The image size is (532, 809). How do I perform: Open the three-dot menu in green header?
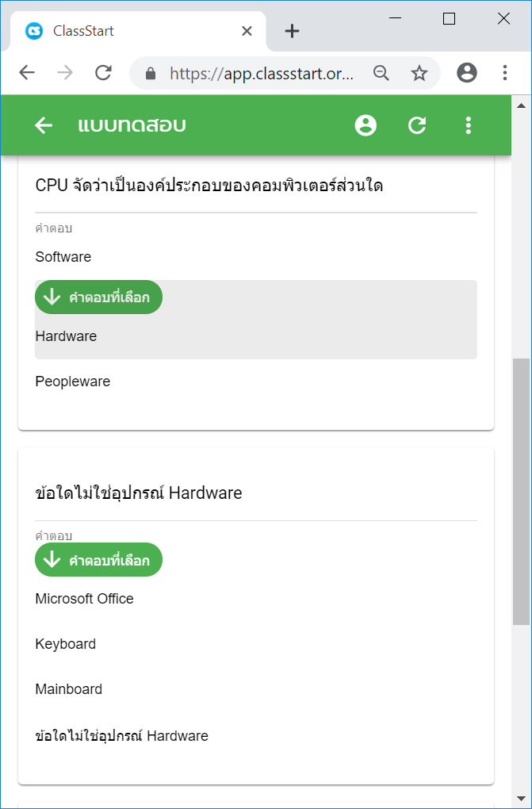click(x=468, y=125)
